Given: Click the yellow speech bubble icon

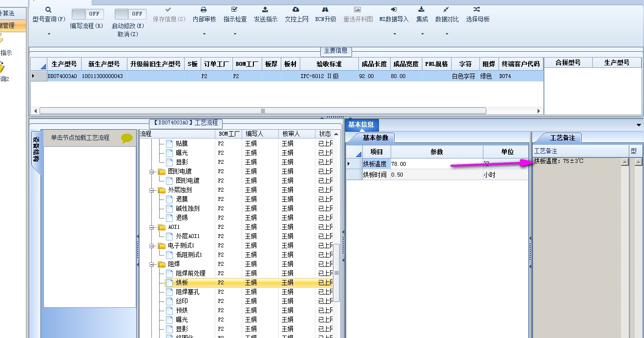Looking at the screenshot, I should [x=127, y=139].
